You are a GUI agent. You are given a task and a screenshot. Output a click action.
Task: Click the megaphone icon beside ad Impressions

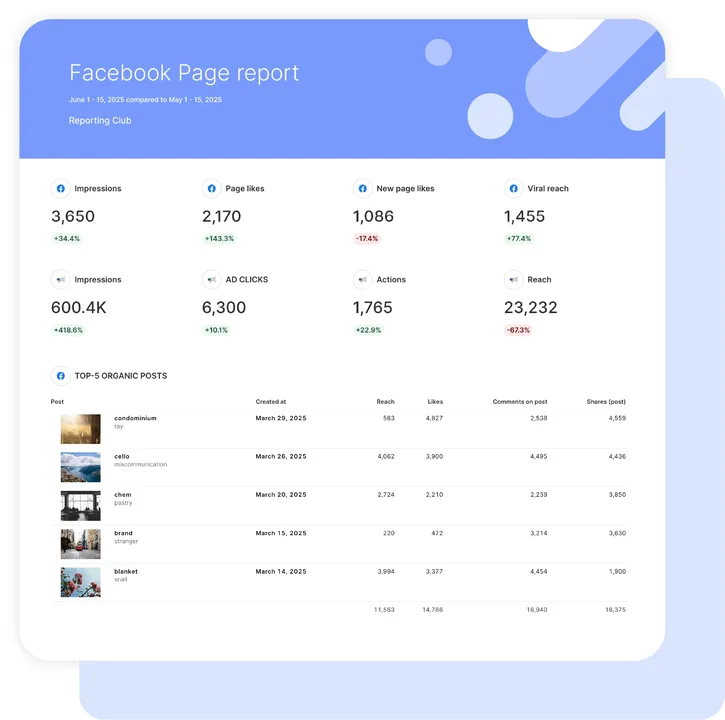pos(61,280)
